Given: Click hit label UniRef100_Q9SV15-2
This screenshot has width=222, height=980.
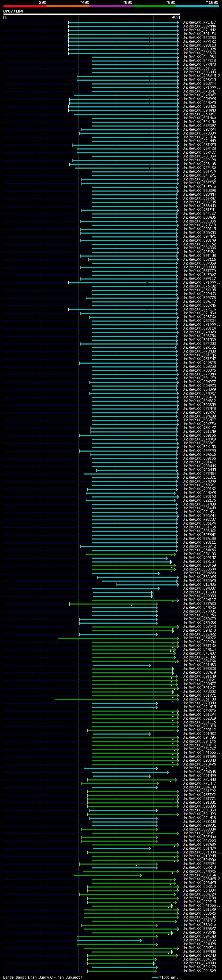Looking at the screenshot, I should tap(201, 76).
